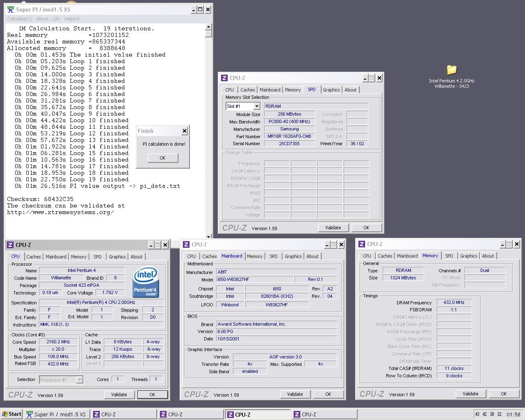Viewport: 525px width, 420px height.
Task: Open About tab in the Mainboard window
Action: (x=312, y=256)
